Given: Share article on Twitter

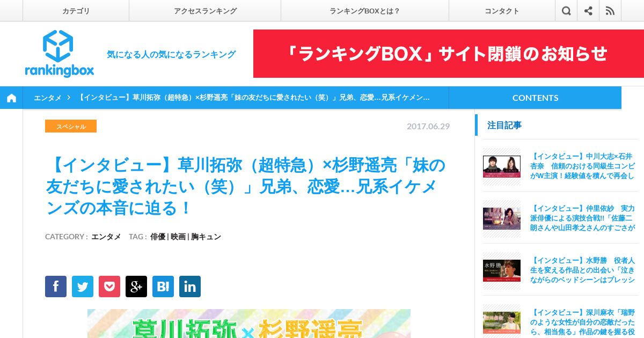Looking at the screenshot, I should (83, 286).
